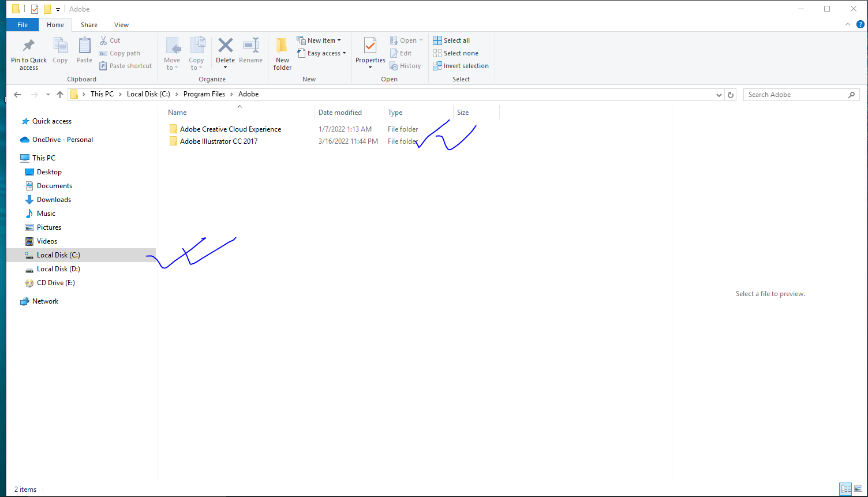Open the Desktop folder in sidebar
The height and width of the screenshot is (497, 868).
49,172
